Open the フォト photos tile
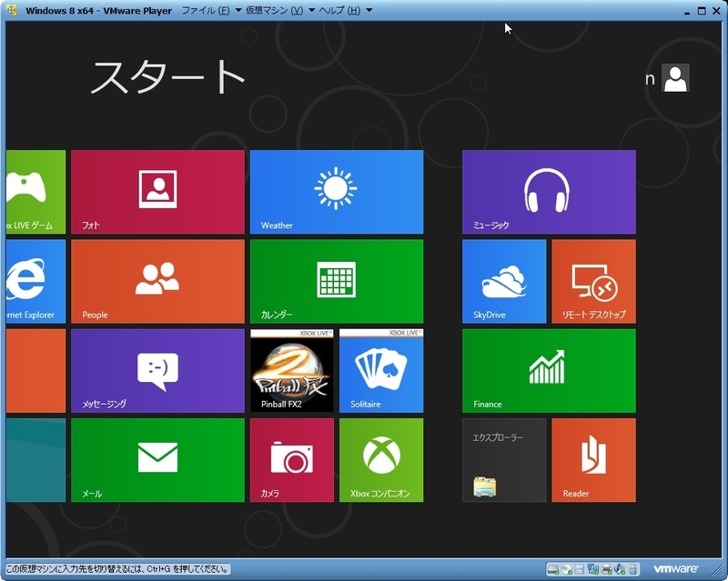 pos(157,192)
